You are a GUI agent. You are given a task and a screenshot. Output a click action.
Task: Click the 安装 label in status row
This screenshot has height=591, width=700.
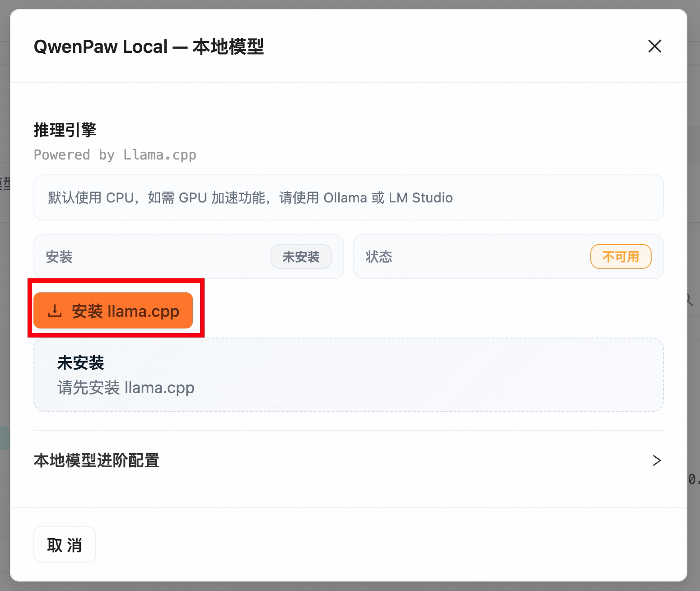tap(59, 257)
